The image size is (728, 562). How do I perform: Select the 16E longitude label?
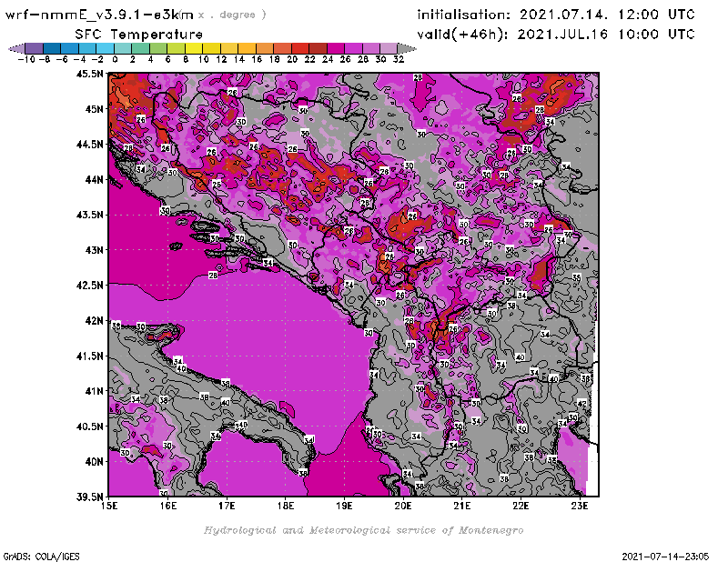[x=168, y=506]
